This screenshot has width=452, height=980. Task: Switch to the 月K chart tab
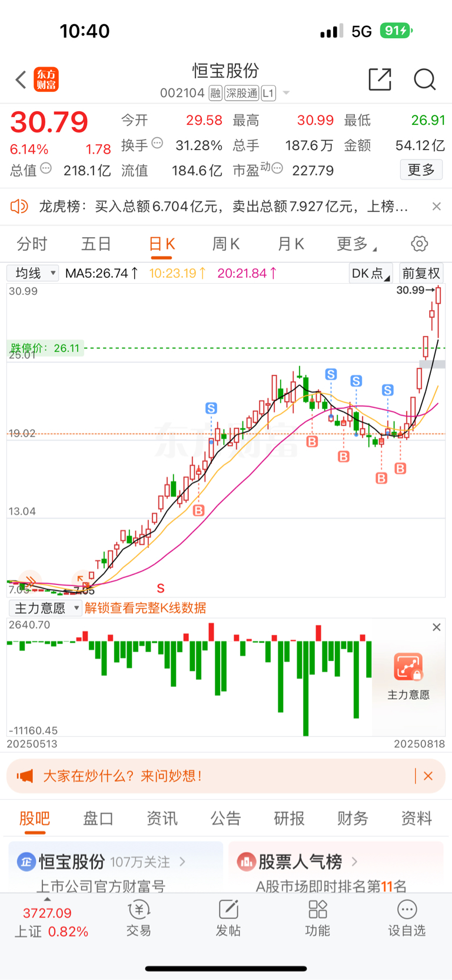click(291, 244)
